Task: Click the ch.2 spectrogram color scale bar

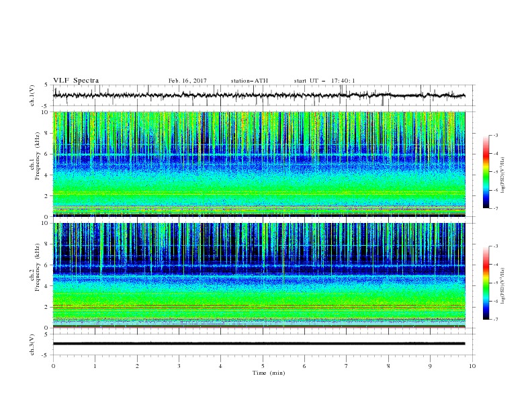Action: [x=486, y=283]
